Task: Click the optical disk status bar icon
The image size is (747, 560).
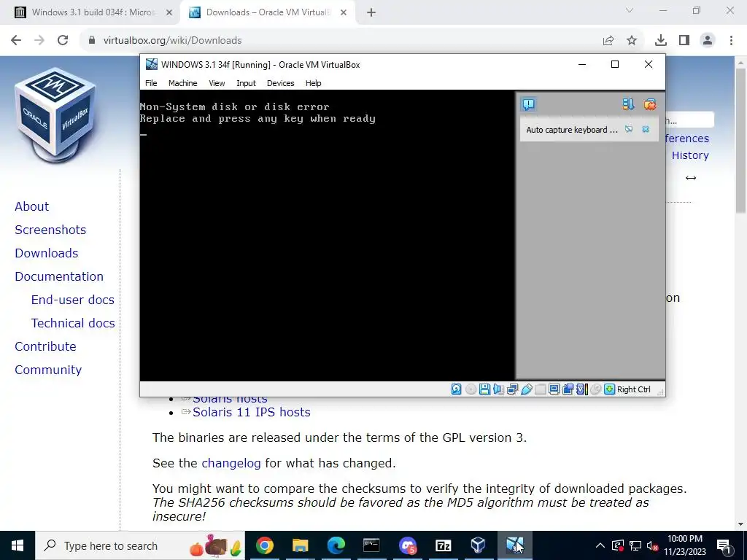Action: 471,389
